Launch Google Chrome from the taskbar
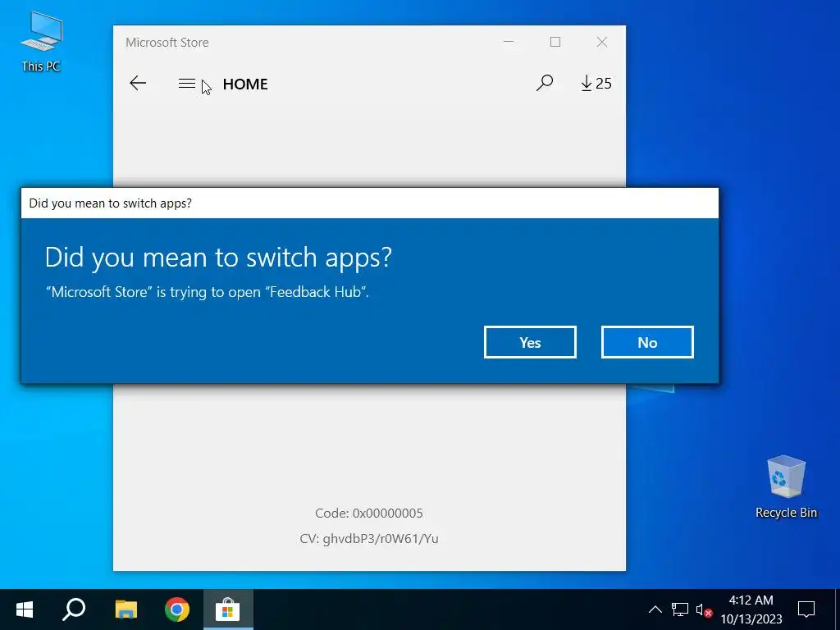Viewport: 840px width, 630px height. point(177,609)
